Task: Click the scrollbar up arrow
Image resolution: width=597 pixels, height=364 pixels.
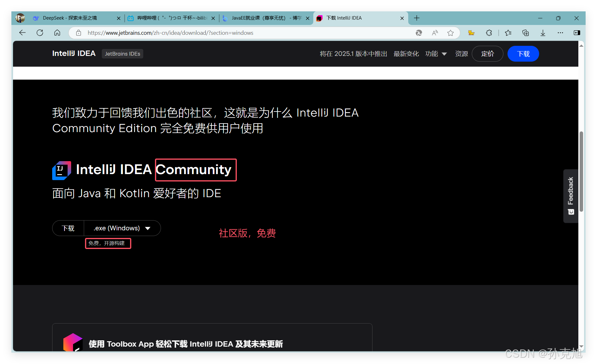Action: pos(581,46)
